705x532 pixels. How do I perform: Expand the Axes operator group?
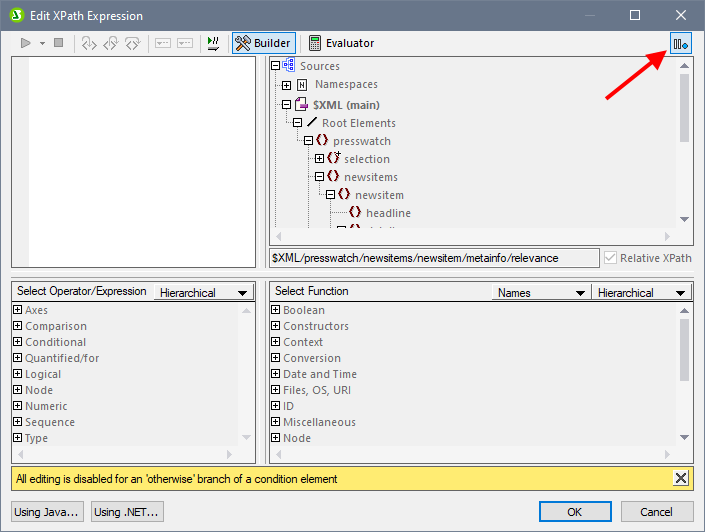click(x=18, y=310)
